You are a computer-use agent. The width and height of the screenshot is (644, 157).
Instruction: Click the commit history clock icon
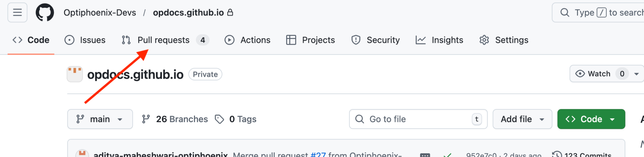coord(557,154)
